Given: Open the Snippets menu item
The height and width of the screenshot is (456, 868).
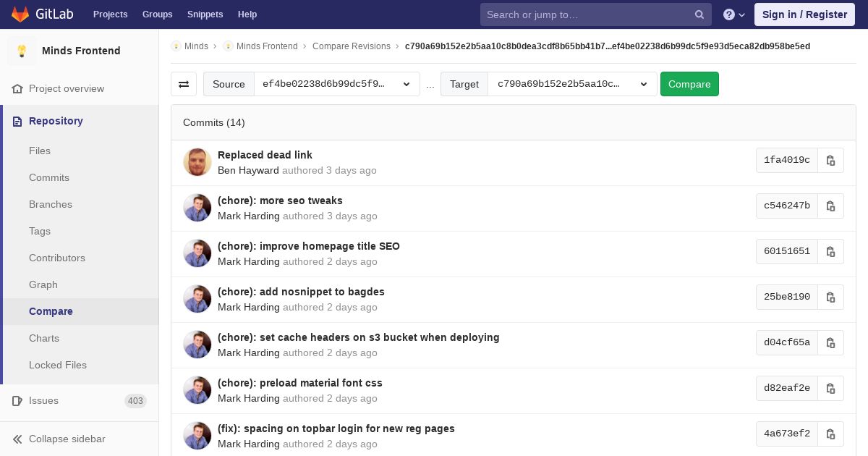Looking at the screenshot, I should coord(205,14).
